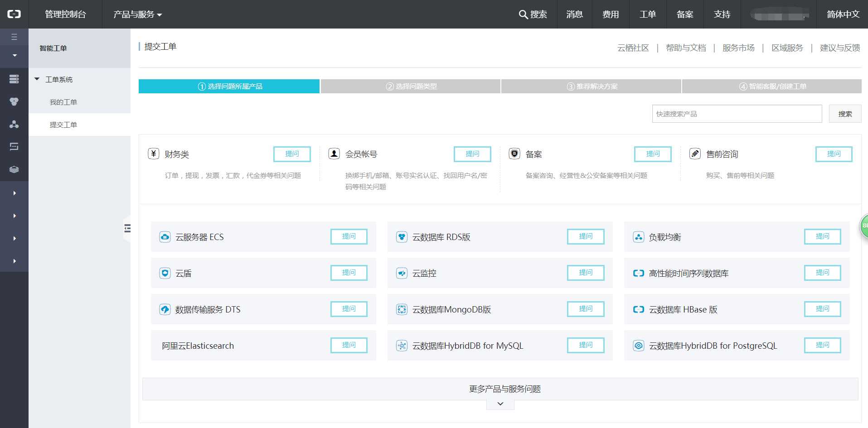Click 提问 for 阿里云Elasticsearch

349,345
